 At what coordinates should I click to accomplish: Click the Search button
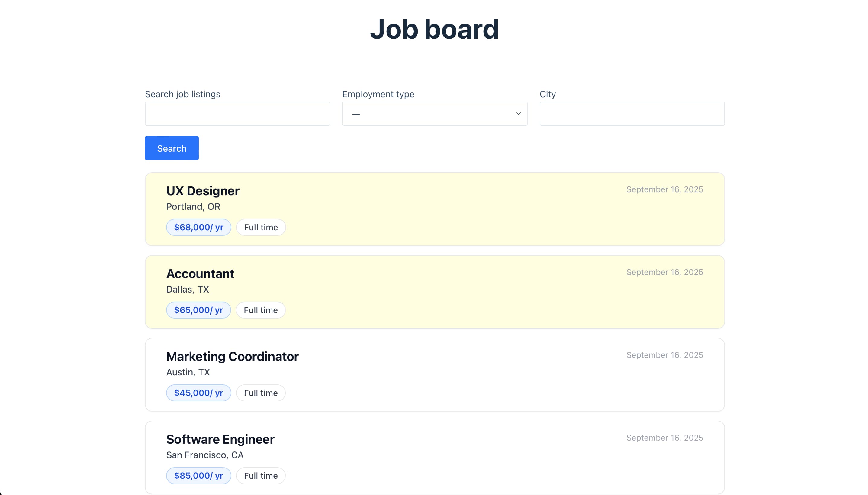coord(171,148)
